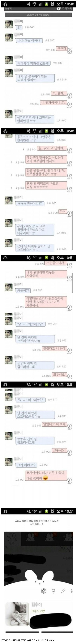Image resolution: width=77 pixels, height=644 pixels.
Task: Tap the bunny avatar next to ㅋㅋ왜 bubble
Action: click(x=70, y=51)
